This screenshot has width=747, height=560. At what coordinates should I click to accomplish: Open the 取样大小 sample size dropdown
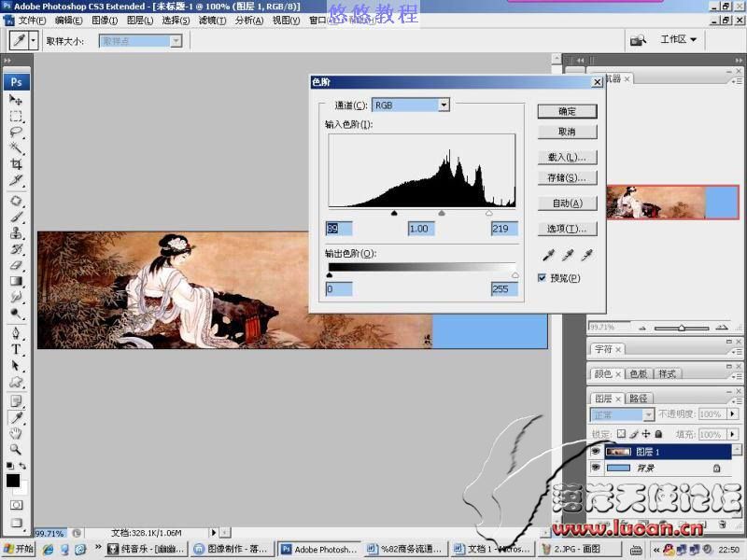tap(176, 41)
